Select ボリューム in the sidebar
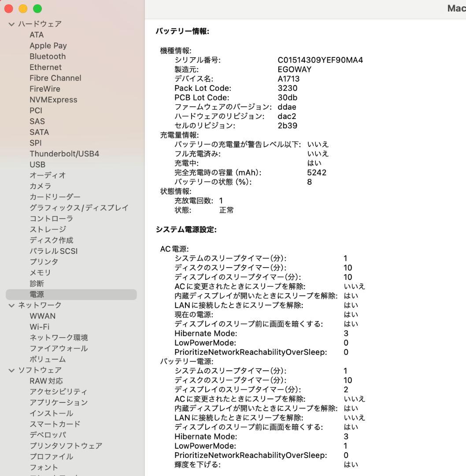Image resolution: width=466 pixels, height=476 pixels. (48, 360)
